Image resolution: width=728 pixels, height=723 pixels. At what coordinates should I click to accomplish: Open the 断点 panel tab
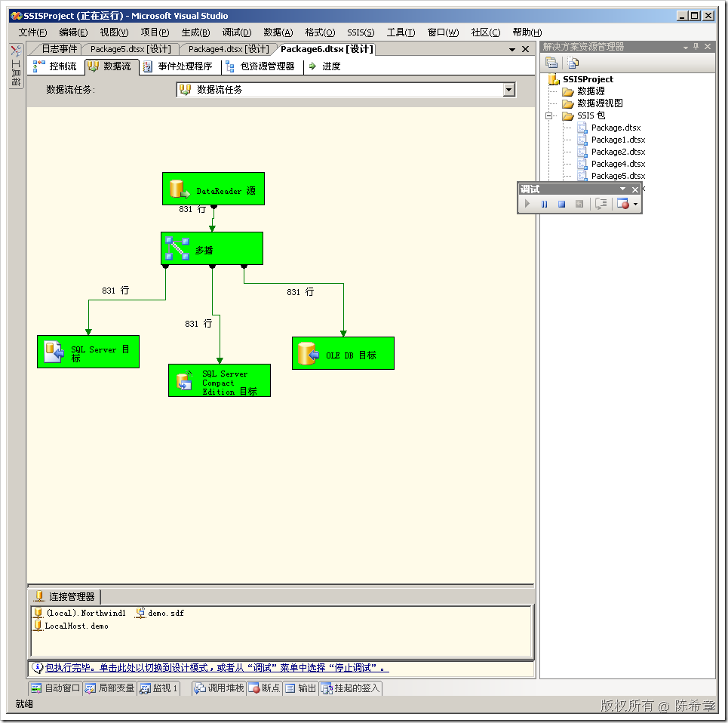click(x=265, y=688)
